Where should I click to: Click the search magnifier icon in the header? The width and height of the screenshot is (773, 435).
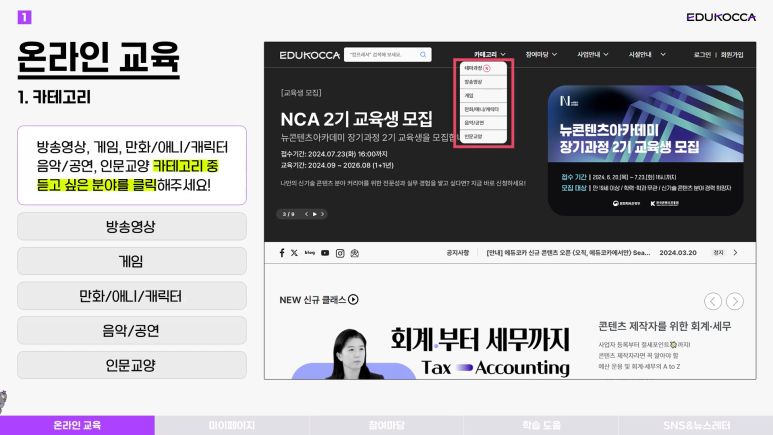click(x=423, y=55)
